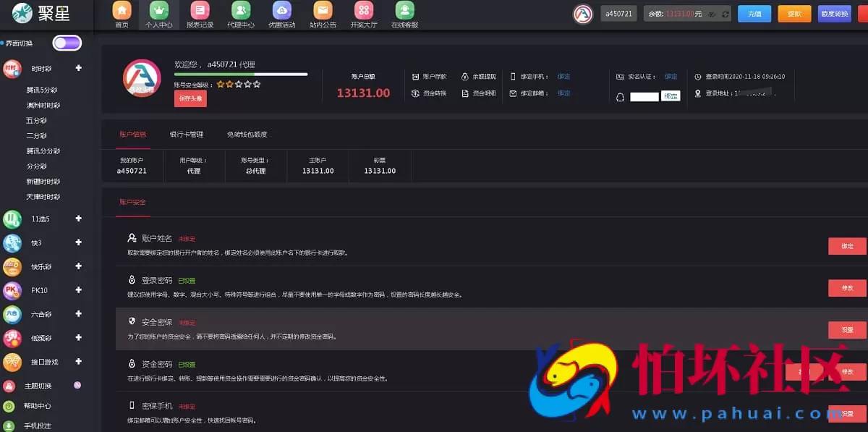Expand the 时时彩 category in sidebar
Screen dimensions: 868x432
click(x=78, y=68)
